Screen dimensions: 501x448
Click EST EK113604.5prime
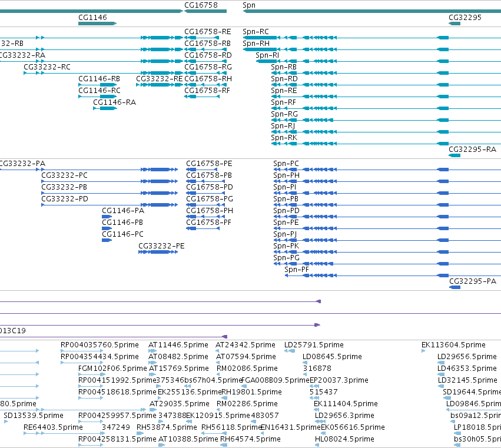point(453,345)
